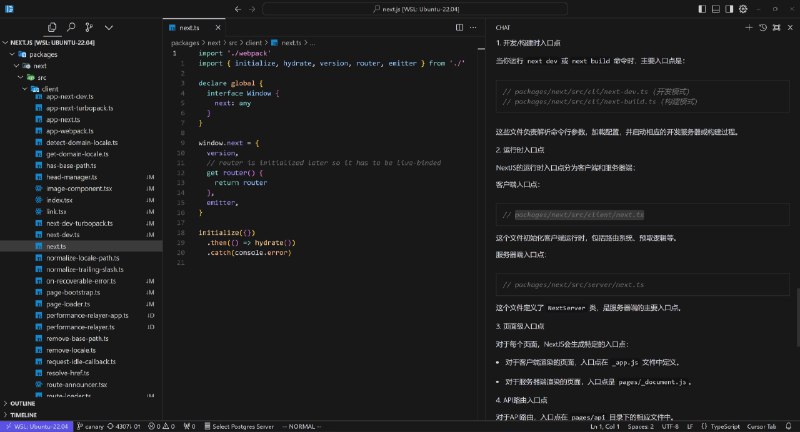This screenshot has width=800, height=432.
Task: Click the WSL: Ubuntu-22.04 remote indicator
Action: (36, 426)
